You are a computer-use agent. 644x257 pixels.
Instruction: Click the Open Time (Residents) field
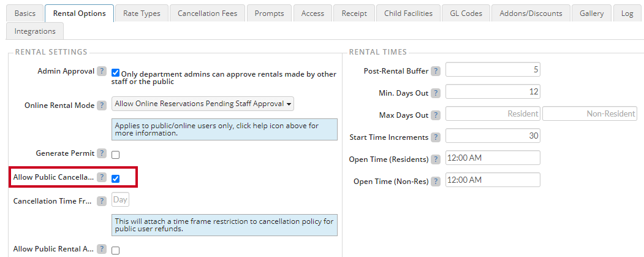coord(493,158)
